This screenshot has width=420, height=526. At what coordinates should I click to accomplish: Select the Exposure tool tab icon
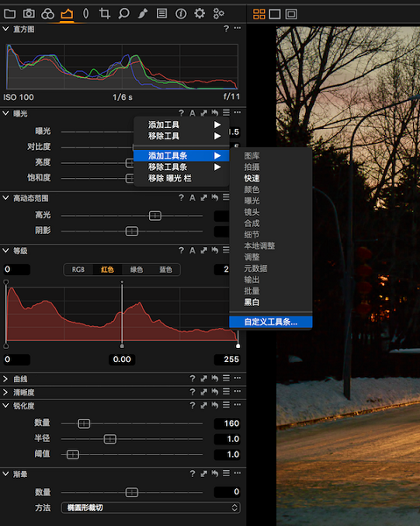coord(67,14)
